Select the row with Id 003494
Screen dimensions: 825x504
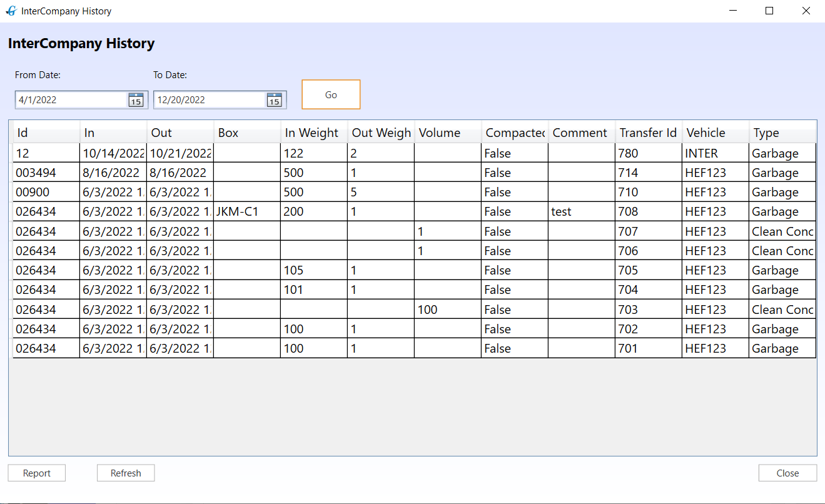click(46, 173)
